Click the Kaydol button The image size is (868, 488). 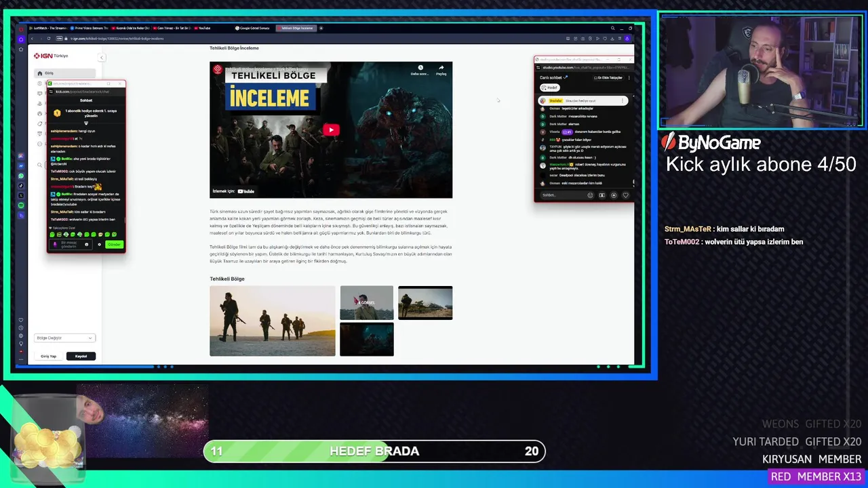coord(81,356)
